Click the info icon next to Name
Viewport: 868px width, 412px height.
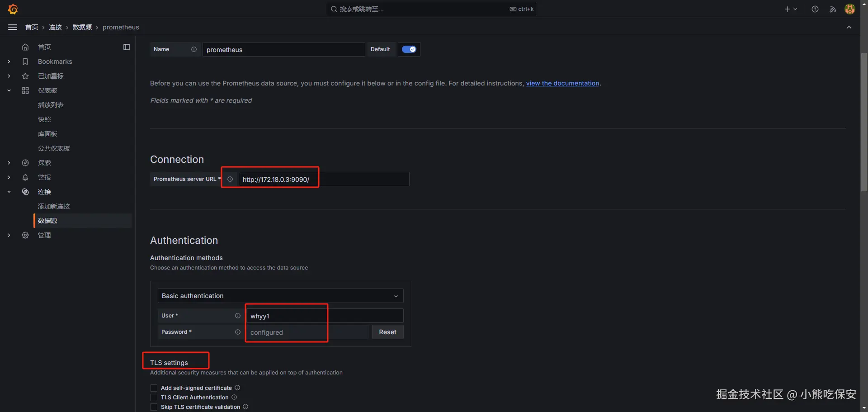coord(194,49)
